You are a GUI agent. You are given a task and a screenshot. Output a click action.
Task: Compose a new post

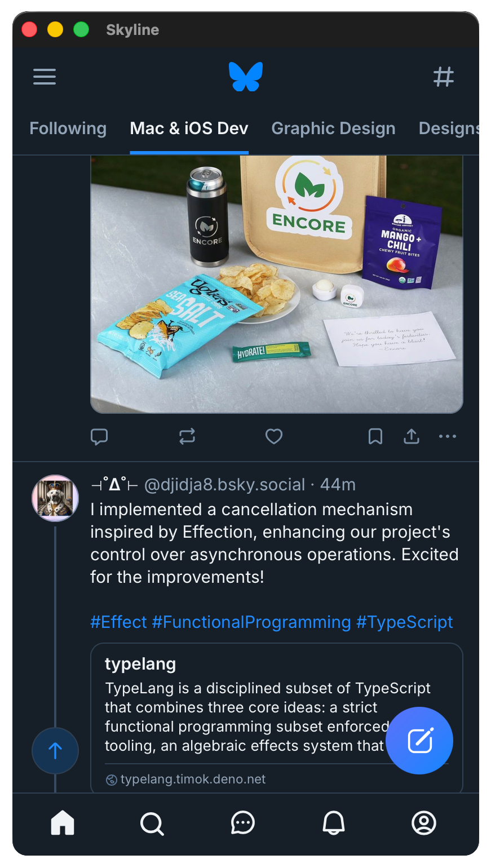click(419, 741)
